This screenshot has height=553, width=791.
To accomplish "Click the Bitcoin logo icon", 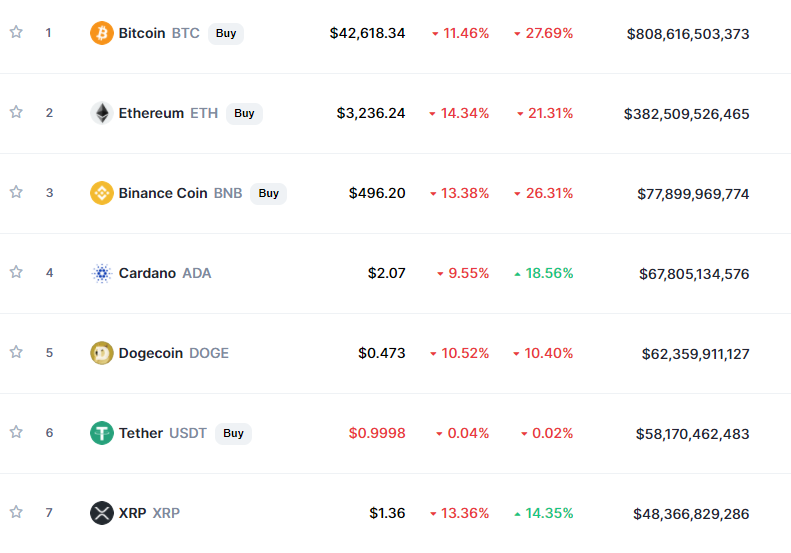I will click(102, 33).
